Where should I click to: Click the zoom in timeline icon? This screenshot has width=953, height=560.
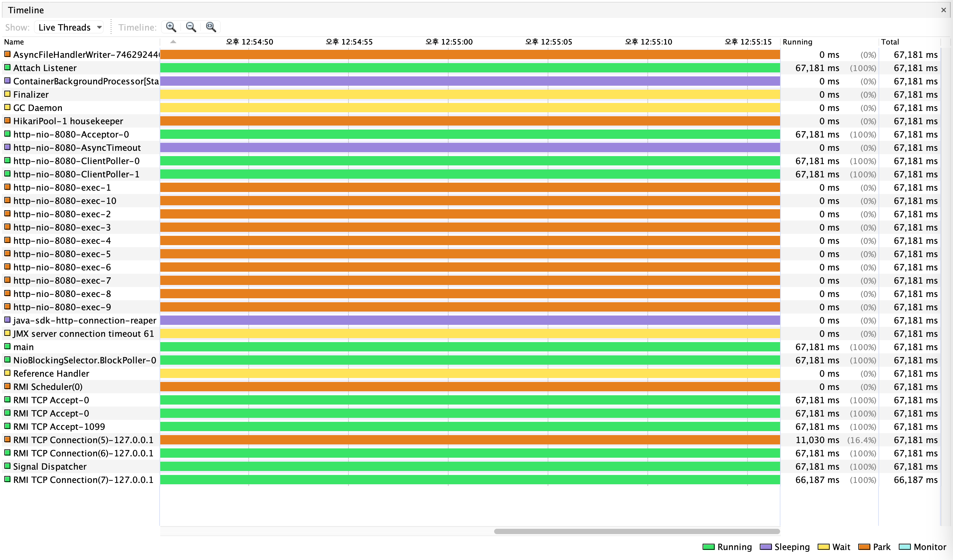click(x=171, y=27)
